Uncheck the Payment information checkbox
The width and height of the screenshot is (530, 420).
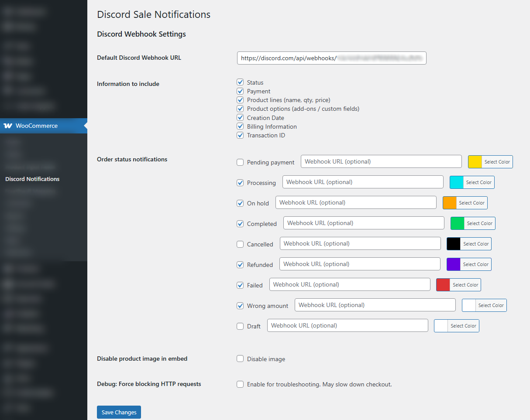tap(240, 91)
